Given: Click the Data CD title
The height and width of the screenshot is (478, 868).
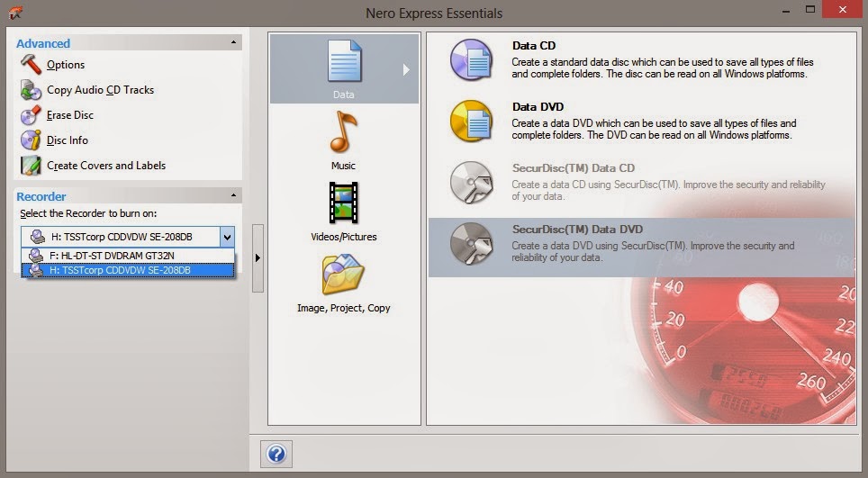Looking at the screenshot, I should [x=534, y=46].
